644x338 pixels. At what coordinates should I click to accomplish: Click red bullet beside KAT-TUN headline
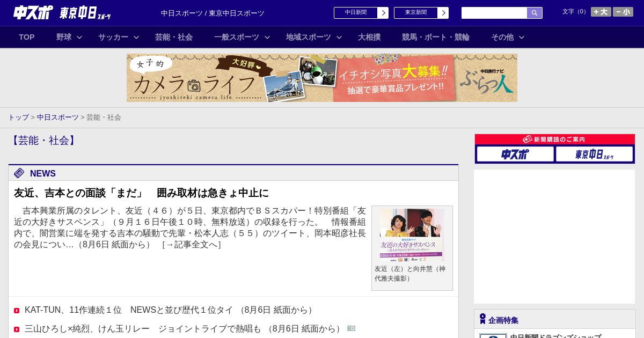click(x=17, y=311)
